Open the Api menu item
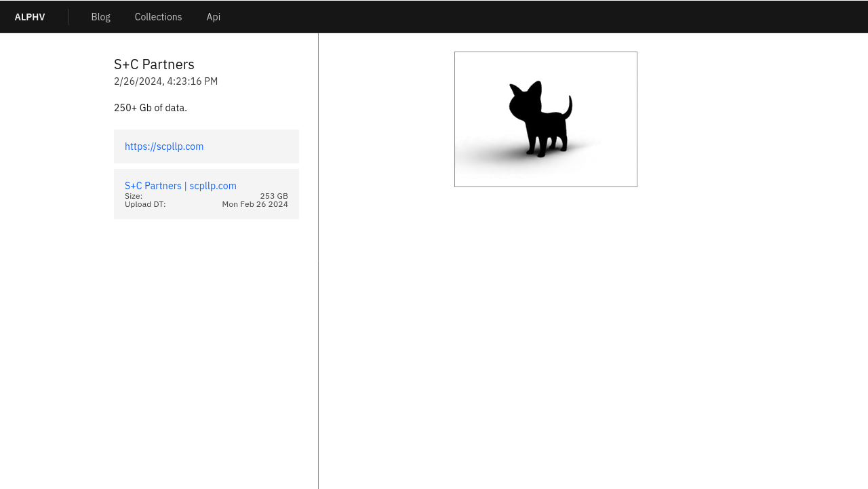Image resolution: width=868 pixels, height=489 pixels. point(213,17)
